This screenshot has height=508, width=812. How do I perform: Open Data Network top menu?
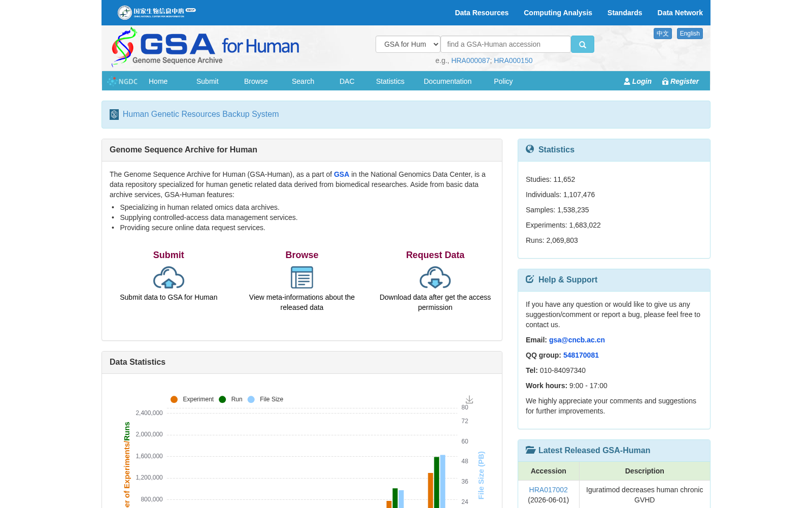pos(680,13)
